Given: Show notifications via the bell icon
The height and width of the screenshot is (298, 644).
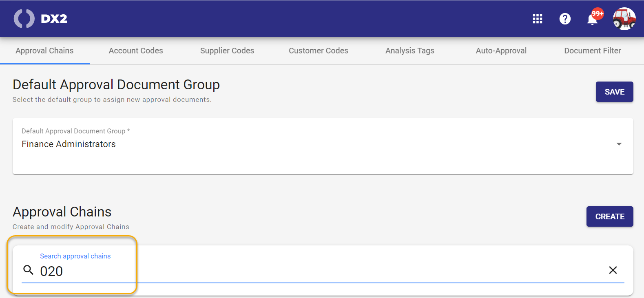Looking at the screenshot, I should click(x=593, y=19).
